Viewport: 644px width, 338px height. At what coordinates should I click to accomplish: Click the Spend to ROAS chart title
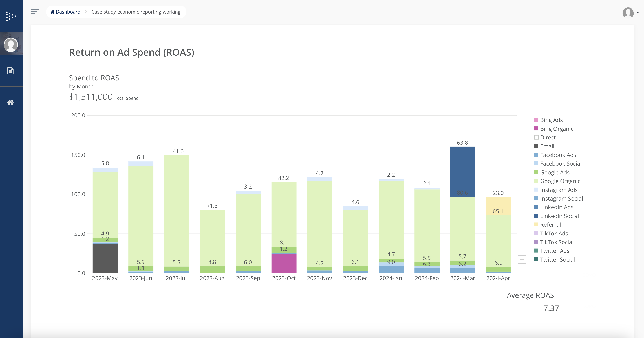94,78
